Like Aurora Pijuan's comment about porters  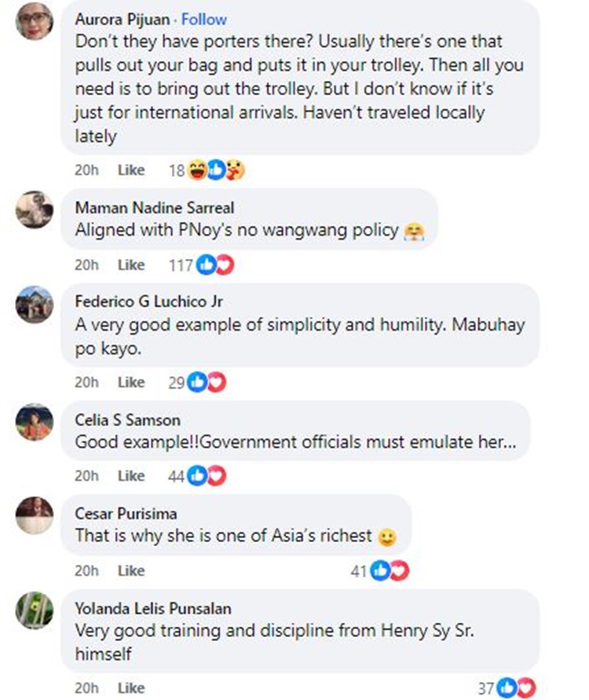[131, 170]
